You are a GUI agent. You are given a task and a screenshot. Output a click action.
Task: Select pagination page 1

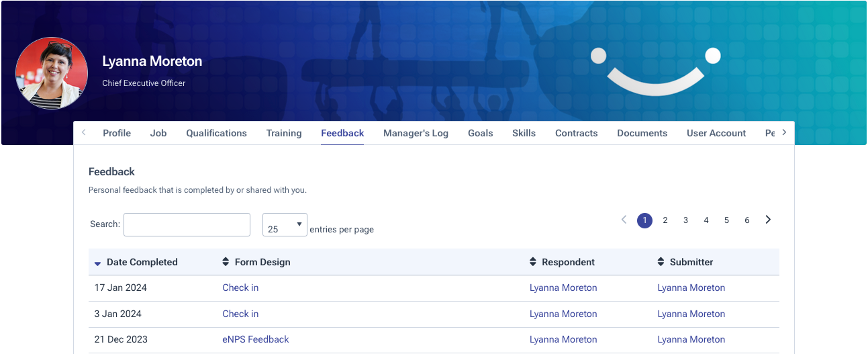[x=644, y=220]
